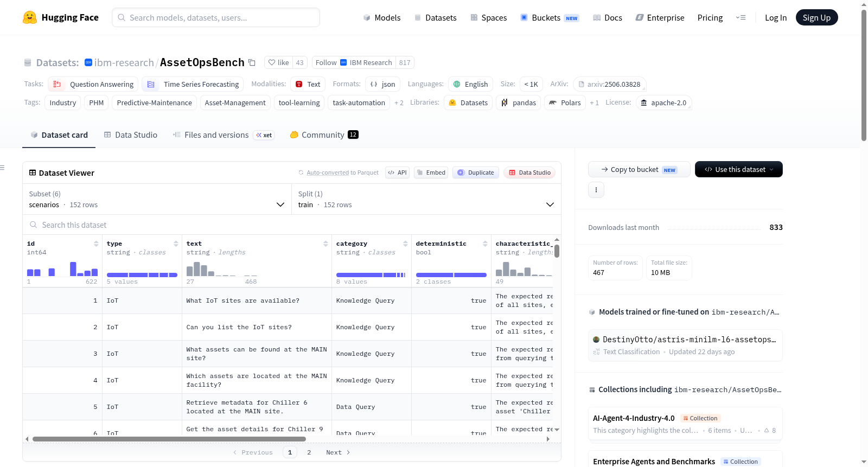Viewport: 868px width, 467px height.
Task: Sort by the id column icon
Action: (x=96, y=244)
